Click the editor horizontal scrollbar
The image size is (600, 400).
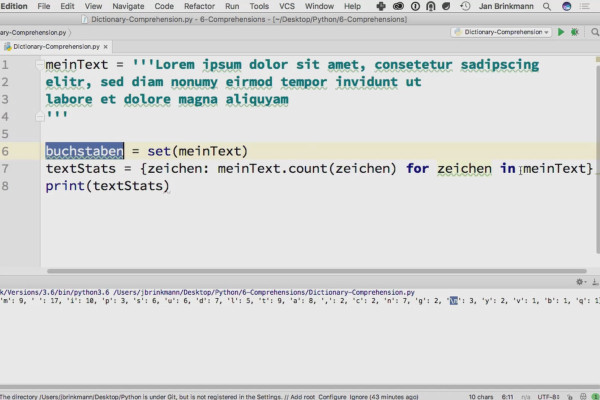point(316,271)
